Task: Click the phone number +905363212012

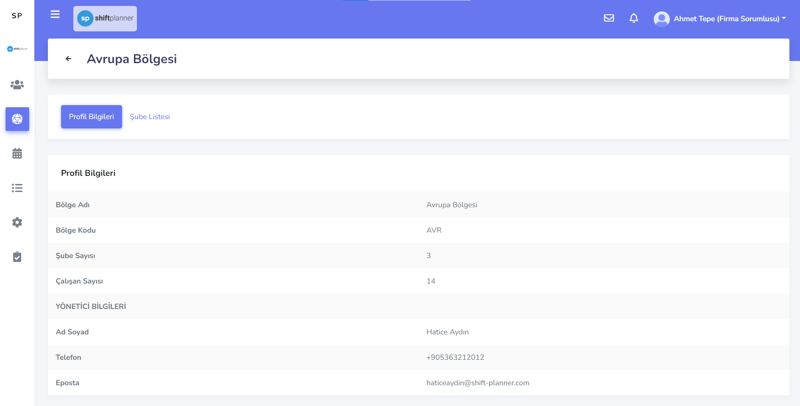Action: pyautogui.click(x=455, y=357)
